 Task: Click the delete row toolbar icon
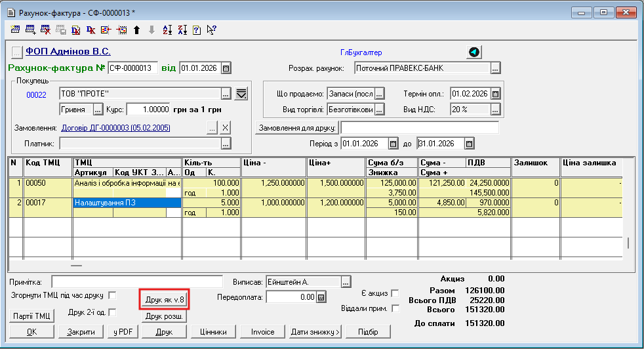[45, 30]
